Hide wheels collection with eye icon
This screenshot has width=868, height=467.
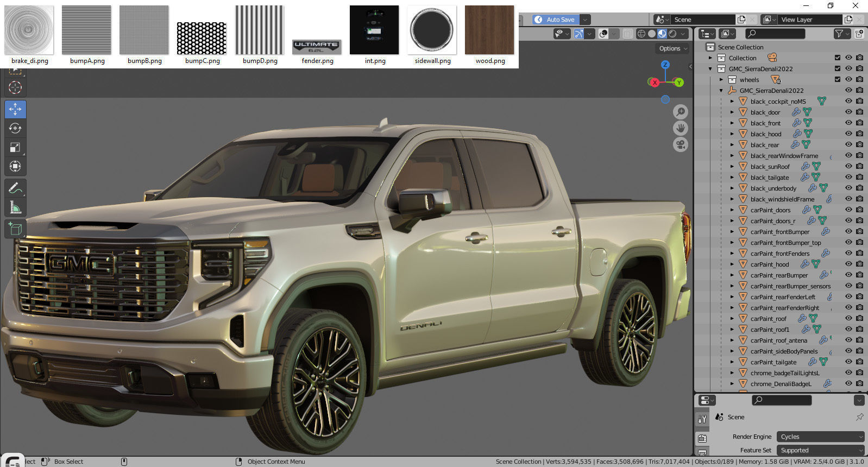pyautogui.click(x=848, y=79)
